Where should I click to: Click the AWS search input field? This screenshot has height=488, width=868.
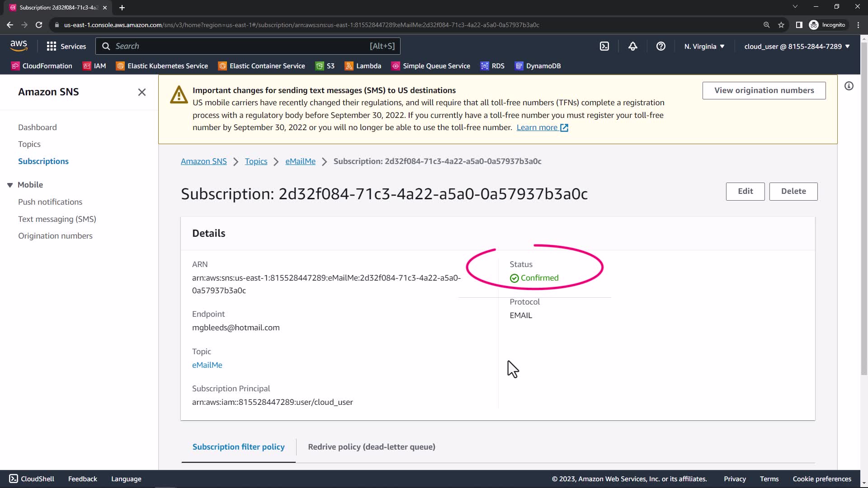tap(240, 46)
